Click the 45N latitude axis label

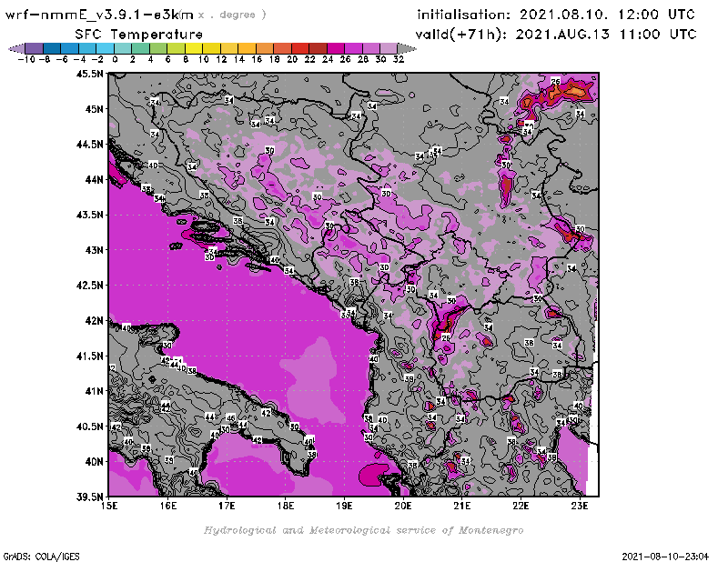pos(94,109)
